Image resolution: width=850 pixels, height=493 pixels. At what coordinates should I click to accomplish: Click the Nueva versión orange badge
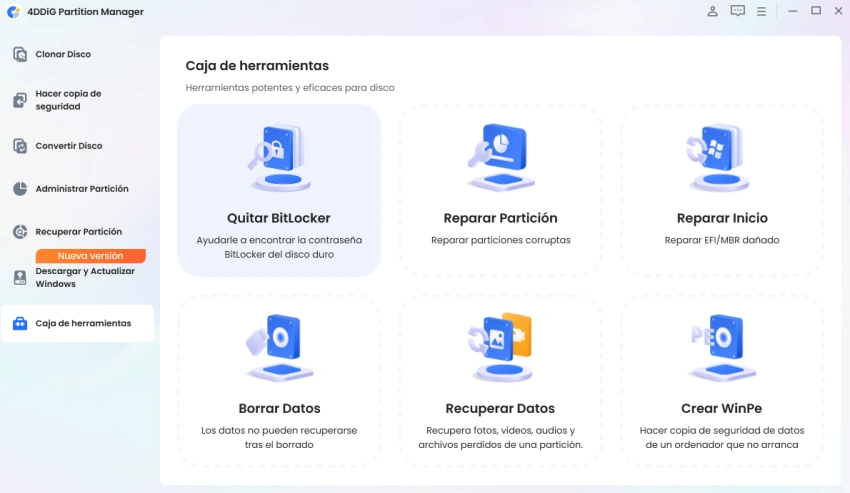(91, 255)
